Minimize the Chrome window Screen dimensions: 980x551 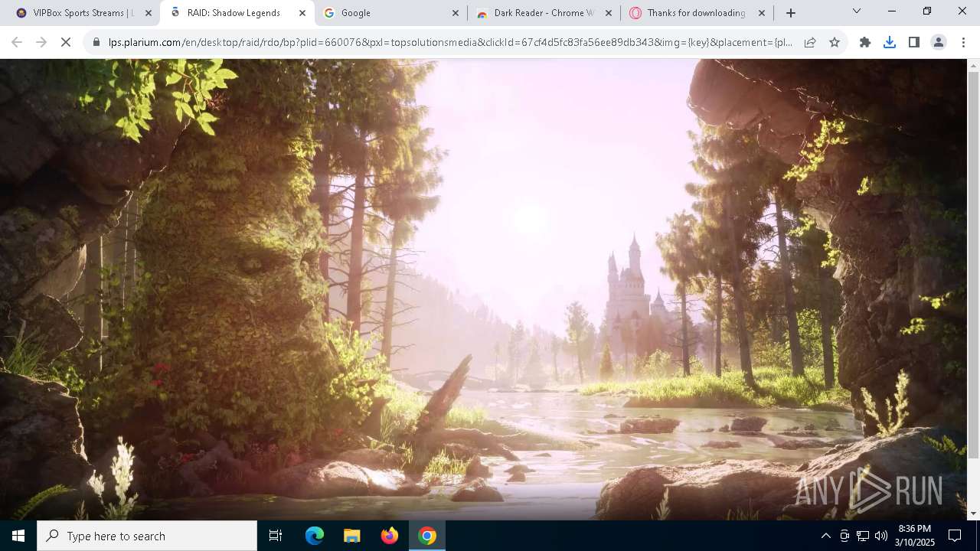click(892, 11)
